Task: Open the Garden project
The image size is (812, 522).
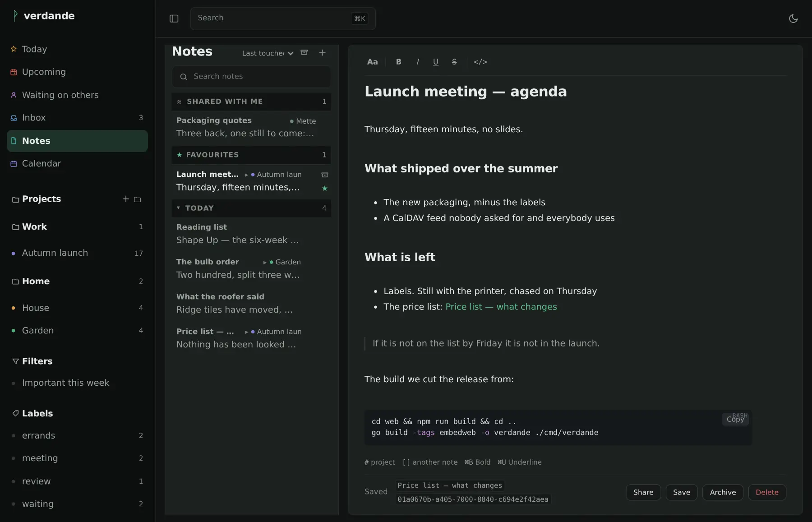Action: [x=77, y=331]
